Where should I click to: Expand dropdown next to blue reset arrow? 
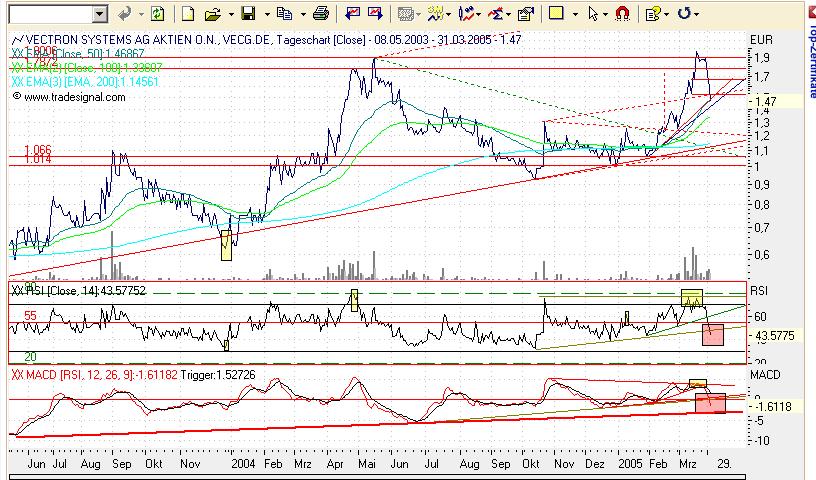point(697,14)
